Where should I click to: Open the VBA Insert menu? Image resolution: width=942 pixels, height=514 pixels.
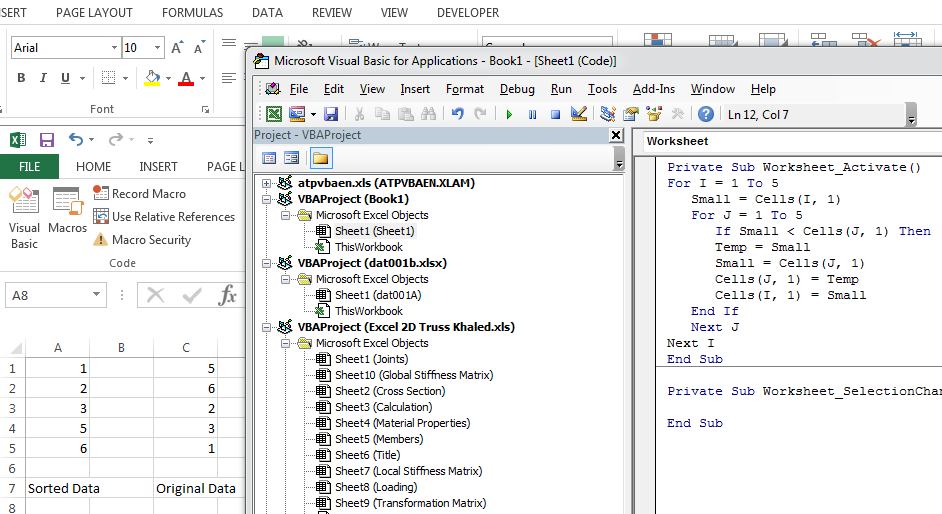tap(415, 89)
